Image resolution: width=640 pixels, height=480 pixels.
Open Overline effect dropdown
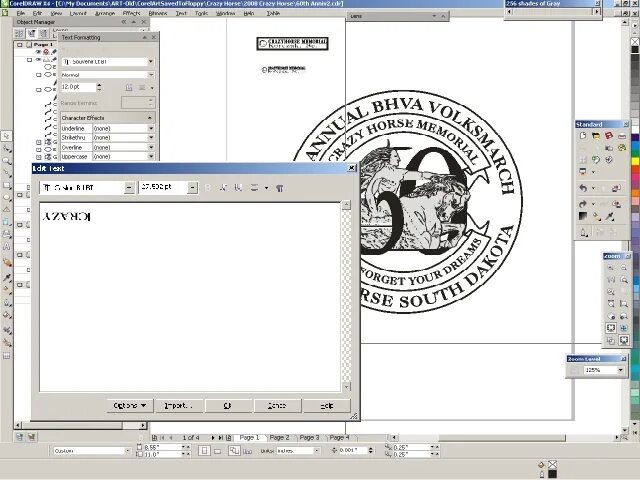click(x=151, y=147)
